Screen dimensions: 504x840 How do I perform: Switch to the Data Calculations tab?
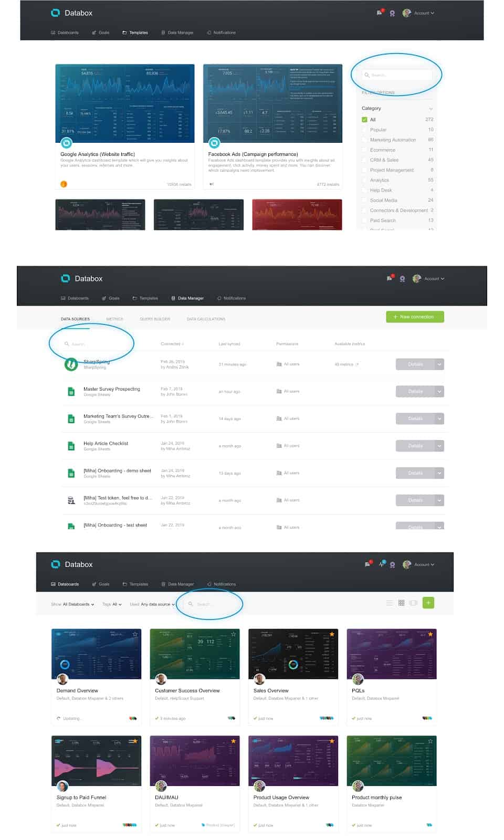206,319
